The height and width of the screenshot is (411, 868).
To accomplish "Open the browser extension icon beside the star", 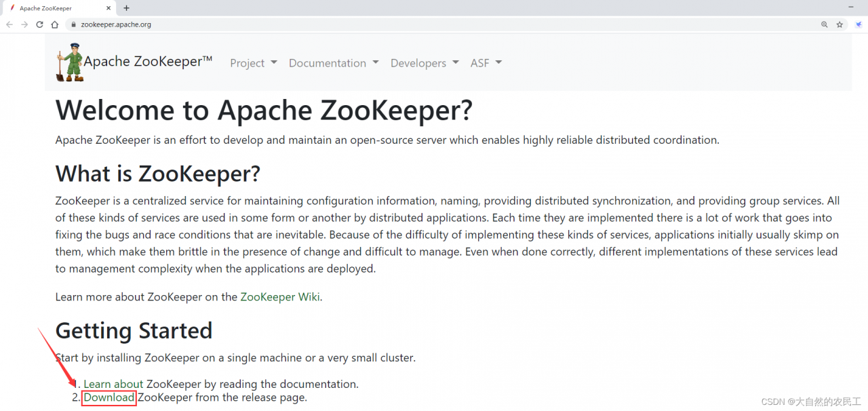I will 858,24.
